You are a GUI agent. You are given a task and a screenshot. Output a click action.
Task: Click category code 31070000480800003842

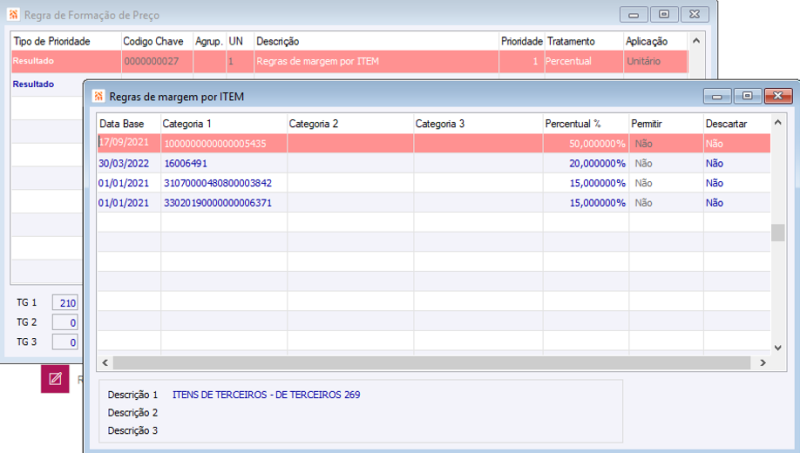coord(218,183)
